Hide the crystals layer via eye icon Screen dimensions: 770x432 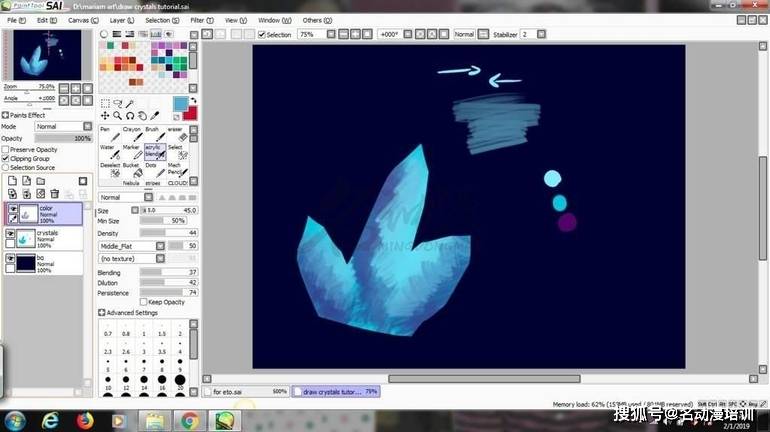pos(11,233)
